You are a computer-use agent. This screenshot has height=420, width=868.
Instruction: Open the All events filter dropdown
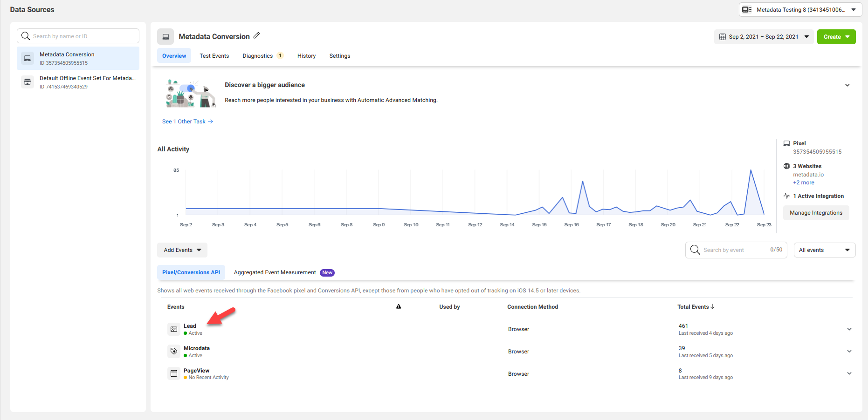tap(824, 250)
